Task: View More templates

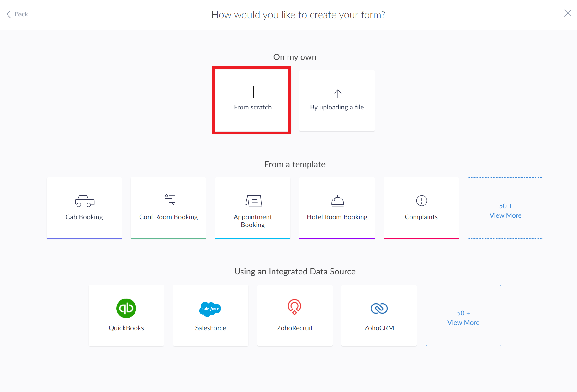Action: [x=505, y=210]
